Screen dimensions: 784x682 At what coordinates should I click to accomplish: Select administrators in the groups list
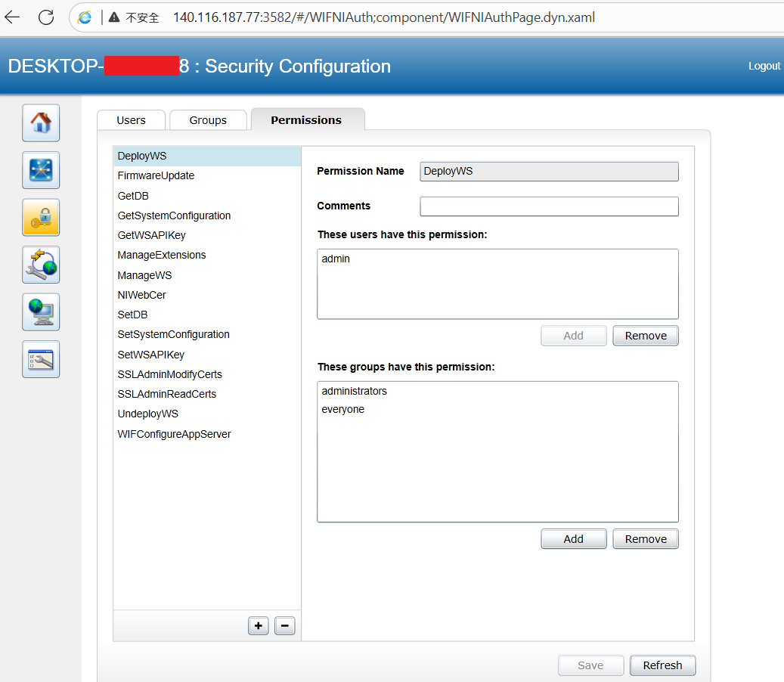tap(497, 391)
